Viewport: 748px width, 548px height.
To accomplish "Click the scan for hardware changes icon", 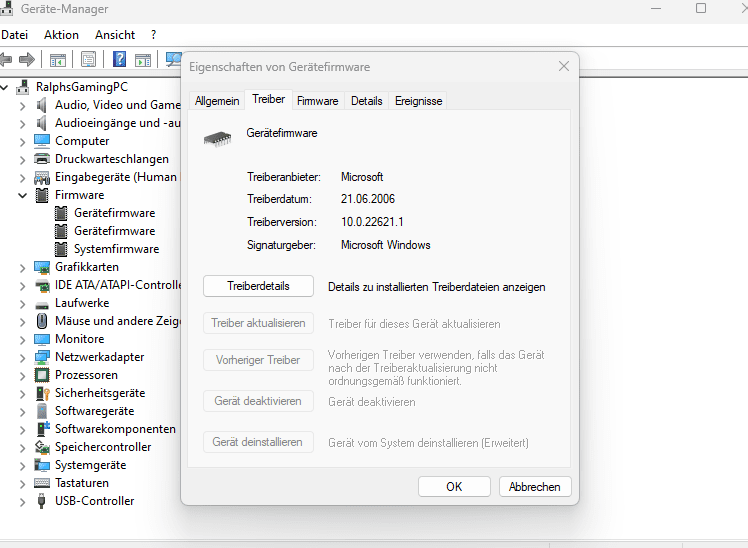I will tap(174, 59).
